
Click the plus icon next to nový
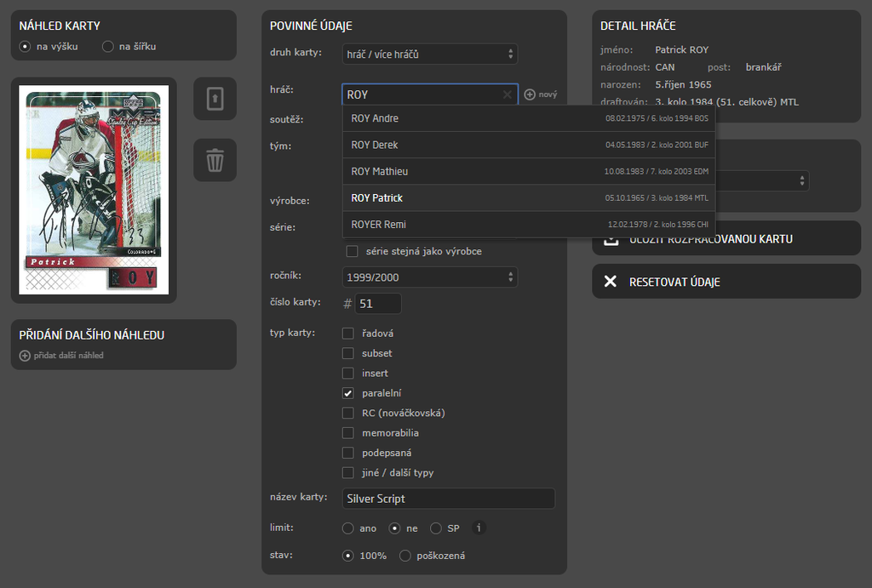(530, 94)
